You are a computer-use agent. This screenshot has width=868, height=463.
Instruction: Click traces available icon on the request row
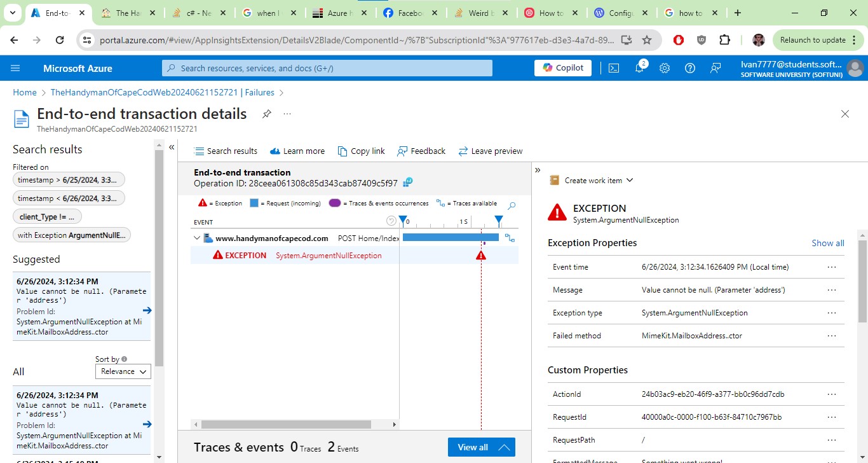point(510,238)
